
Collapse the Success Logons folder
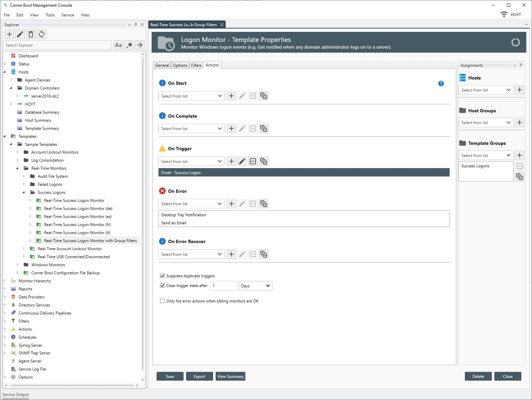pyautogui.click(x=23, y=192)
